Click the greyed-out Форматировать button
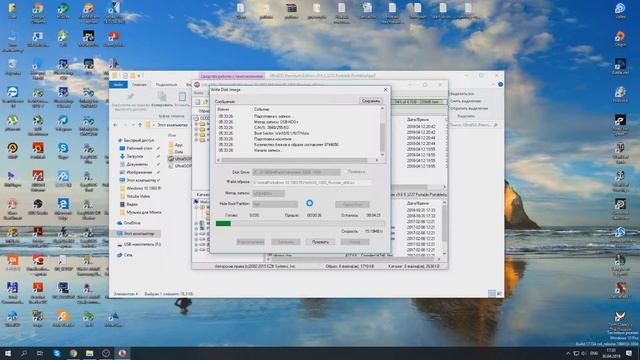Screen dimensions: 640x360 click(x=250, y=242)
